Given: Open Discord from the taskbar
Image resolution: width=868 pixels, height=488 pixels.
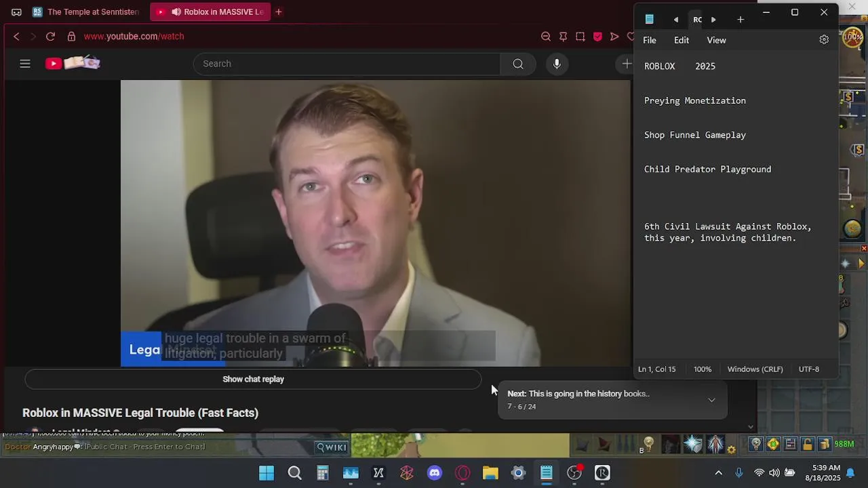Looking at the screenshot, I should [435, 473].
